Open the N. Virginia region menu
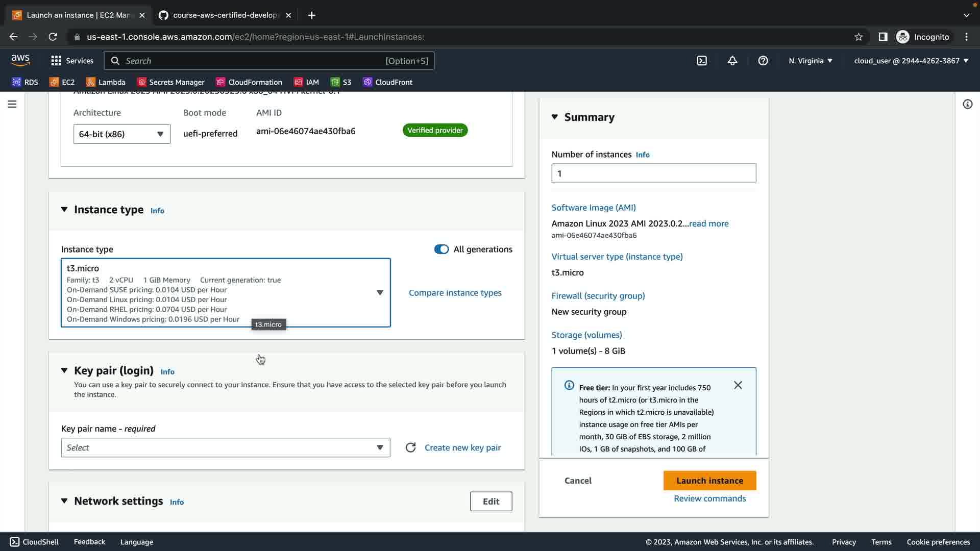The image size is (980, 551). tap(810, 61)
